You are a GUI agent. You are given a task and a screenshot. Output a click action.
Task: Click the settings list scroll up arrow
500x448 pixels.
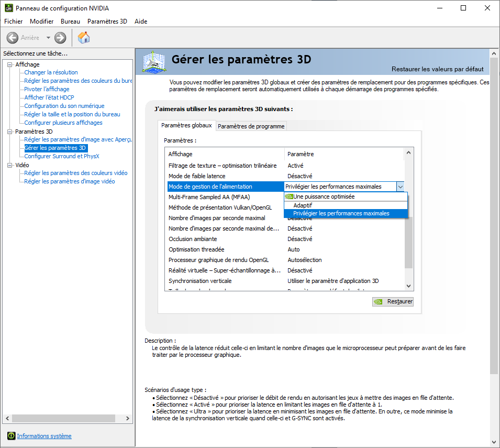pos(409,152)
